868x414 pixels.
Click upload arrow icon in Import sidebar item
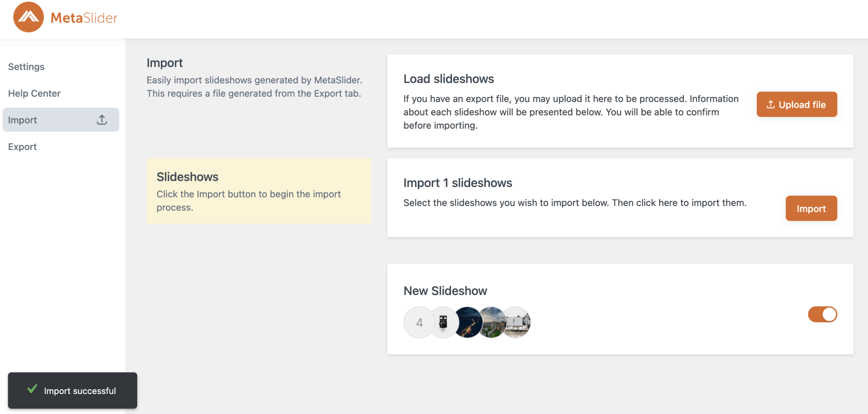102,120
